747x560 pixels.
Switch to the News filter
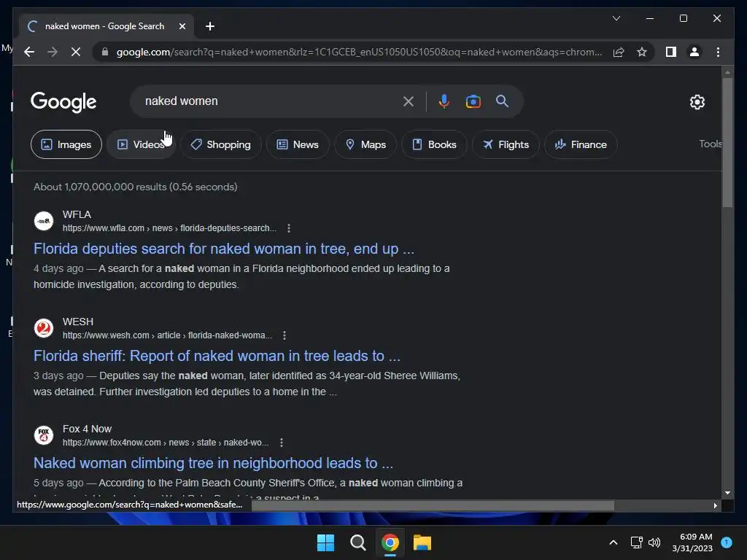coord(298,144)
